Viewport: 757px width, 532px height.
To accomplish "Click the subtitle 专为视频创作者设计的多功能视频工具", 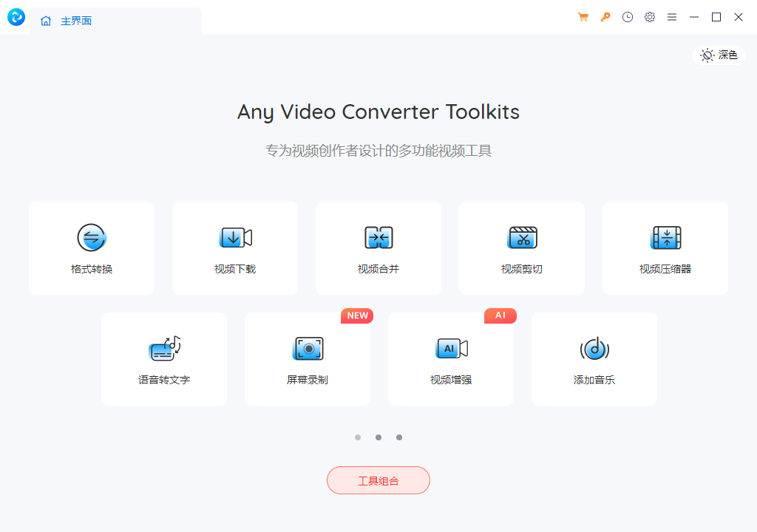I will pyautogui.click(x=378, y=151).
